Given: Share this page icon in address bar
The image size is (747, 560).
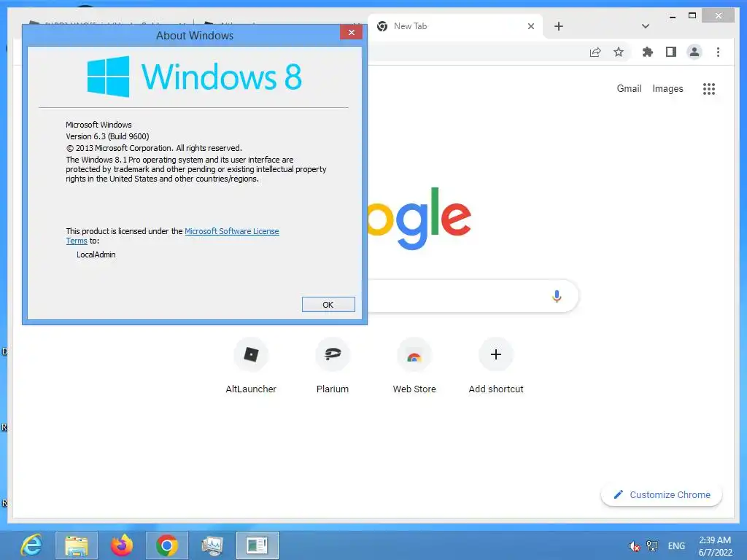Looking at the screenshot, I should pyautogui.click(x=595, y=52).
